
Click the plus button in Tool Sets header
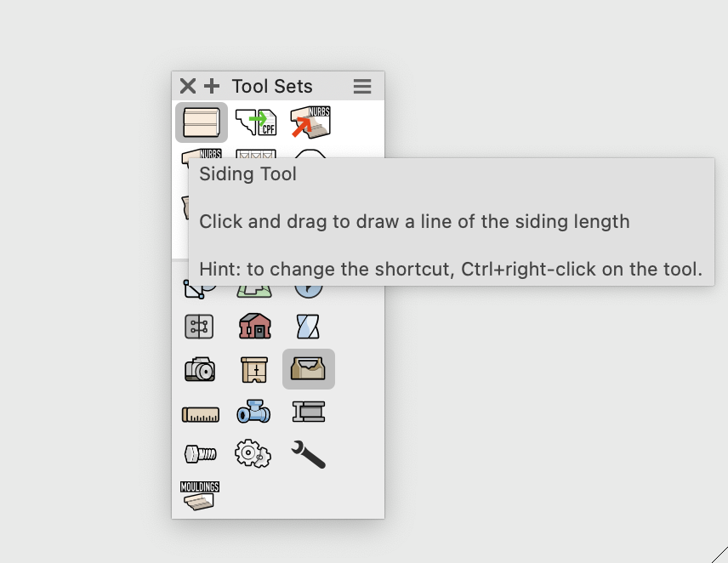212,86
